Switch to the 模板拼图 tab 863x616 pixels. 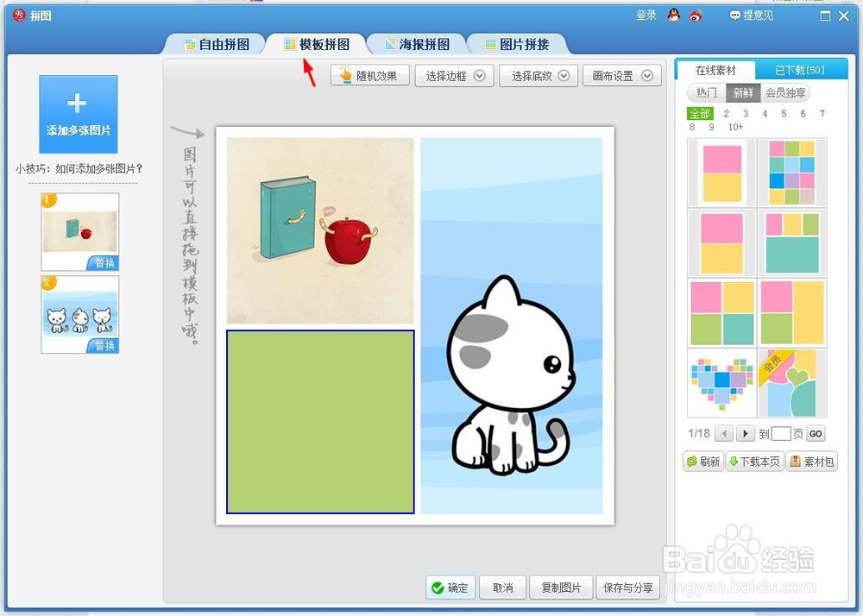pos(317,45)
